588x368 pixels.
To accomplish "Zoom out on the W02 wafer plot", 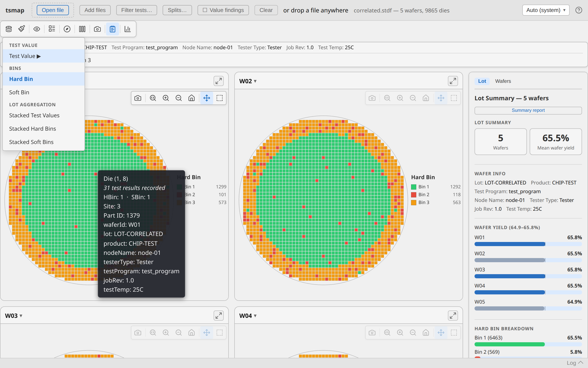I will pos(413,98).
